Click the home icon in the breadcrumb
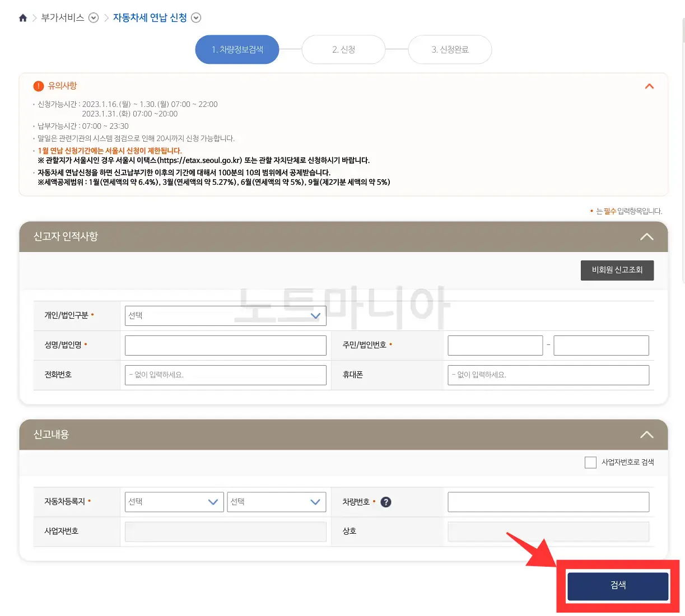Image resolution: width=685 pixels, height=616 pixels. [x=22, y=17]
